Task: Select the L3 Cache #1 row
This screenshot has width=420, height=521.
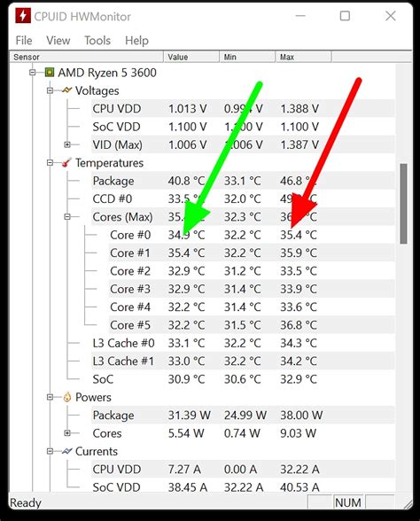Action: 243,361
